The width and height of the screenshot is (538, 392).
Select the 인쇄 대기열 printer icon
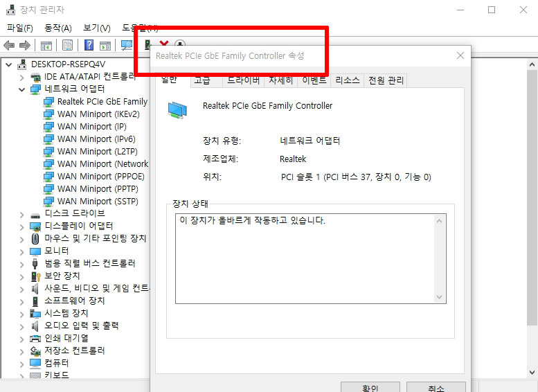click(35, 339)
